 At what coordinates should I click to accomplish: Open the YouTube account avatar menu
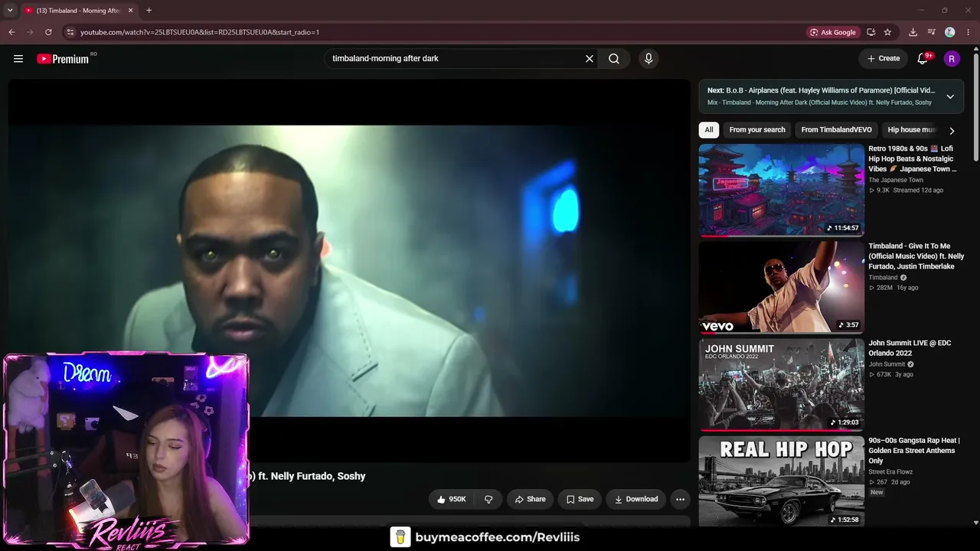click(952, 58)
